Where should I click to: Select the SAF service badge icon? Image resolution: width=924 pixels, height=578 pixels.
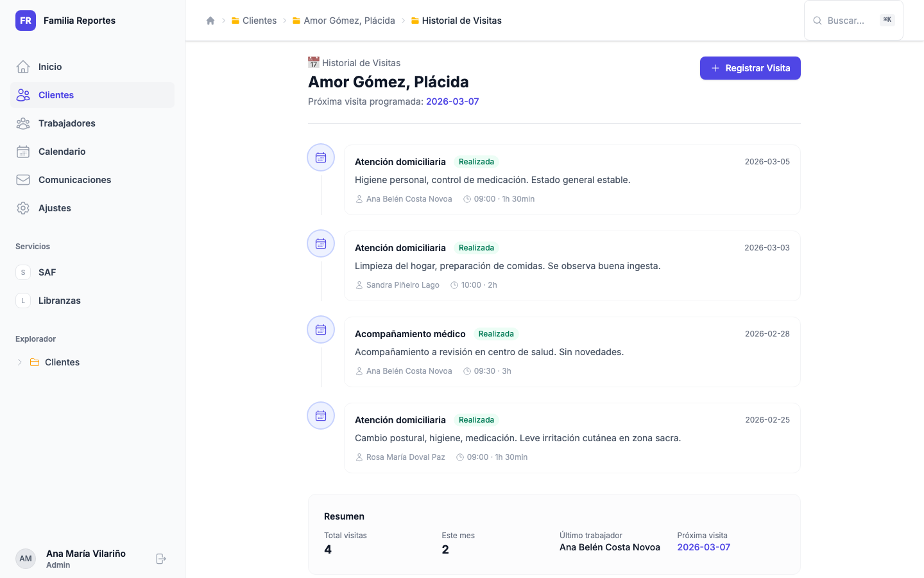23,272
